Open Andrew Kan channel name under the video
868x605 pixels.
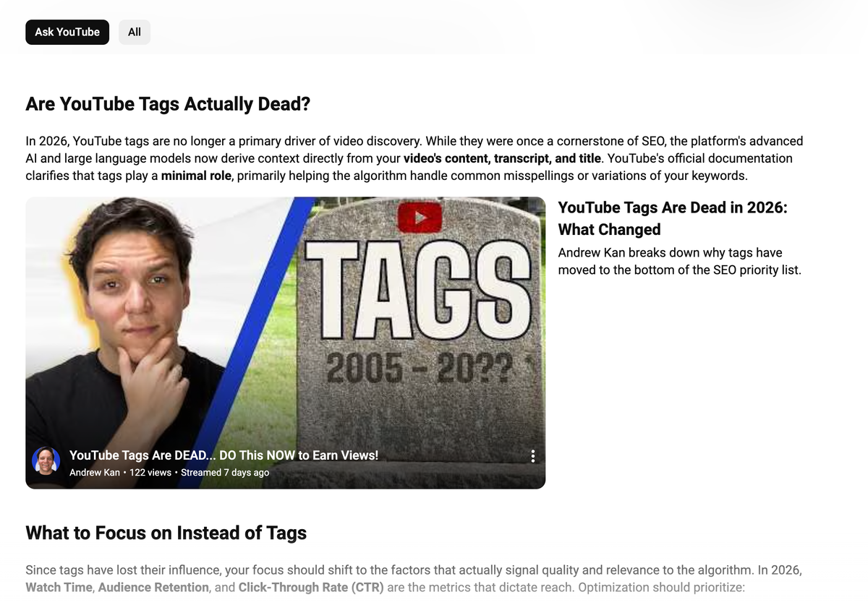tap(95, 473)
